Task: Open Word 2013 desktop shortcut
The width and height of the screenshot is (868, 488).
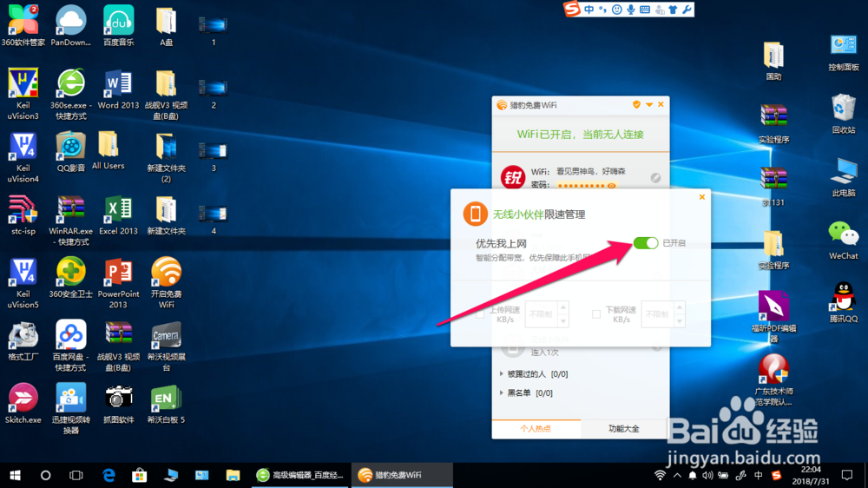Action: (118, 89)
